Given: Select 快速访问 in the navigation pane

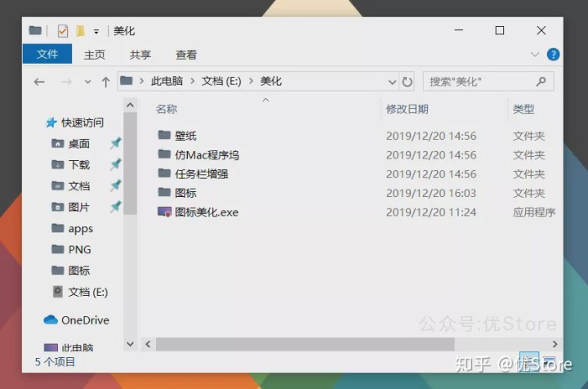Looking at the screenshot, I should coord(82,123).
